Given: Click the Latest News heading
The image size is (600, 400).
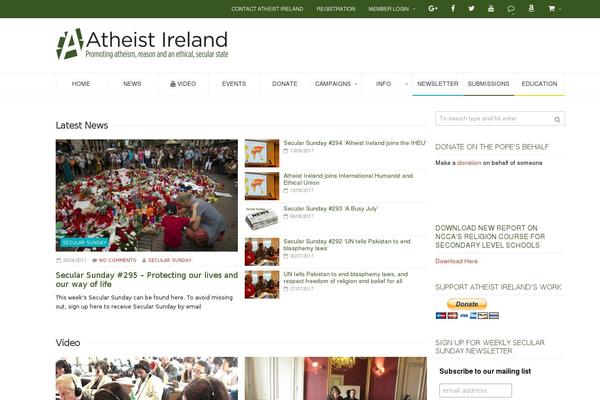Looking at the screenshot, I should click(82, 125).
